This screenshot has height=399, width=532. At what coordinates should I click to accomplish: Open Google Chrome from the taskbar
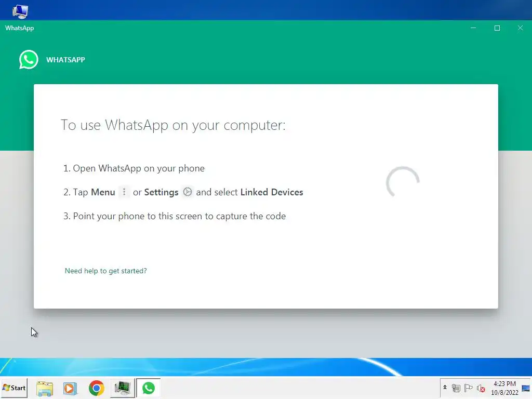pyautogui.click(x=96, y=388)
